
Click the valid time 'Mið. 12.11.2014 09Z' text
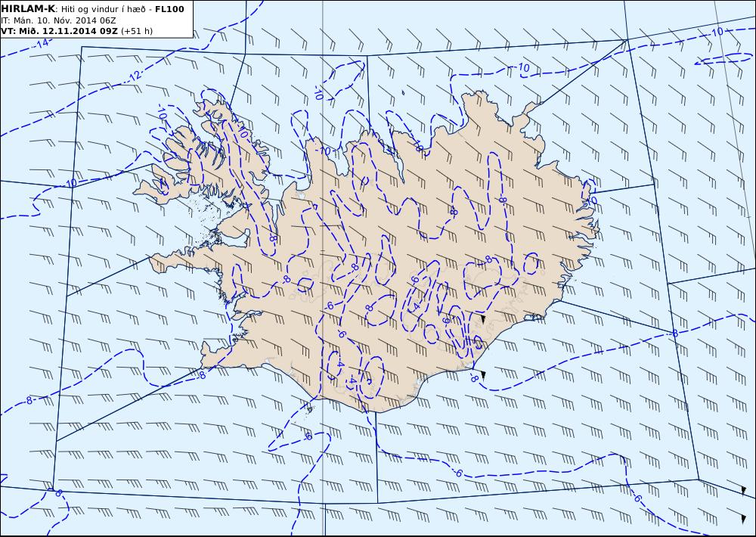click(x=67, y=31)
